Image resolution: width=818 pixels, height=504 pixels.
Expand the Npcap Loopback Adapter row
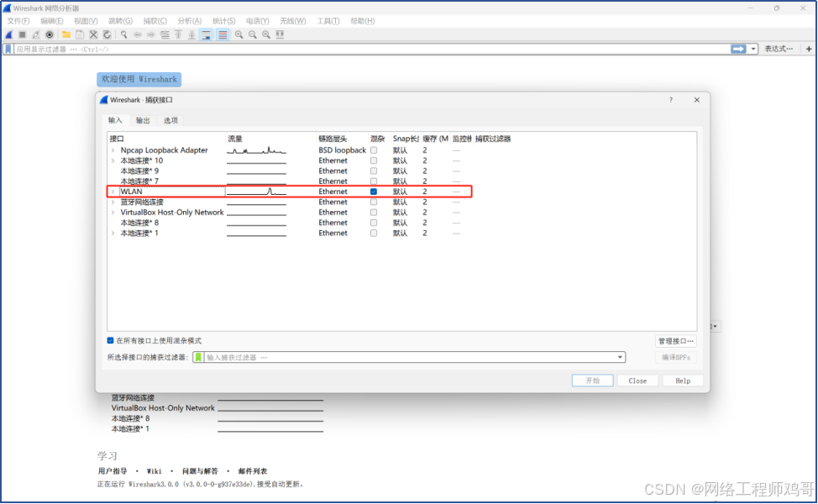click(113, 150)
